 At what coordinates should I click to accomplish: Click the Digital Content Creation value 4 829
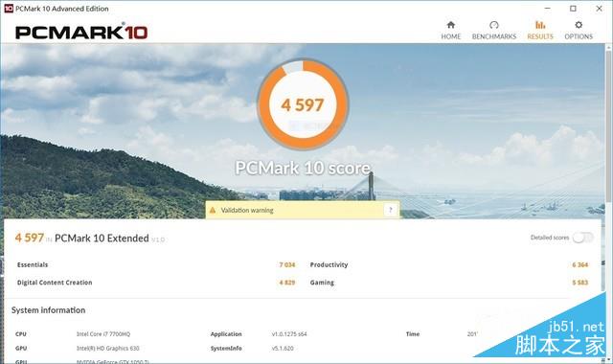pyautogui.click(x=287, y=283)
